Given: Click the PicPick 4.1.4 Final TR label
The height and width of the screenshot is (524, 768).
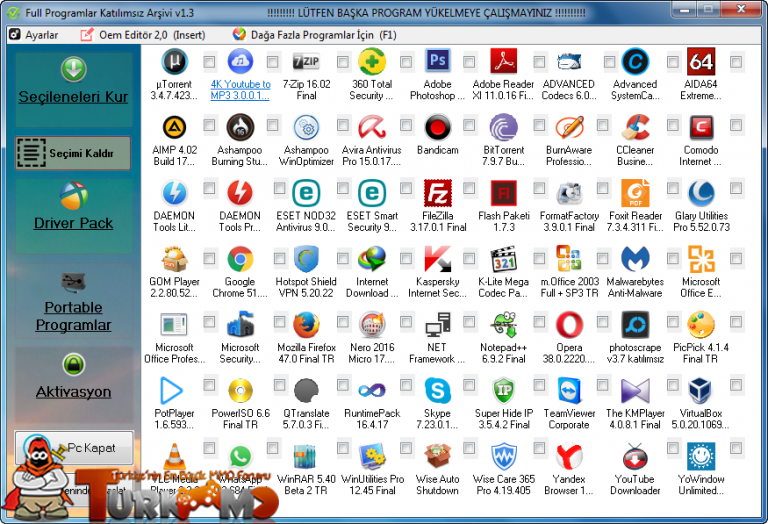Looking at the screenshot, I should (701, 353).
